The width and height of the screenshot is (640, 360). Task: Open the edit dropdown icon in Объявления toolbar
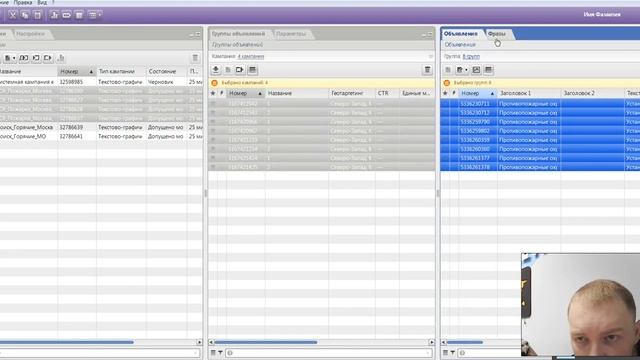(462, 70)
